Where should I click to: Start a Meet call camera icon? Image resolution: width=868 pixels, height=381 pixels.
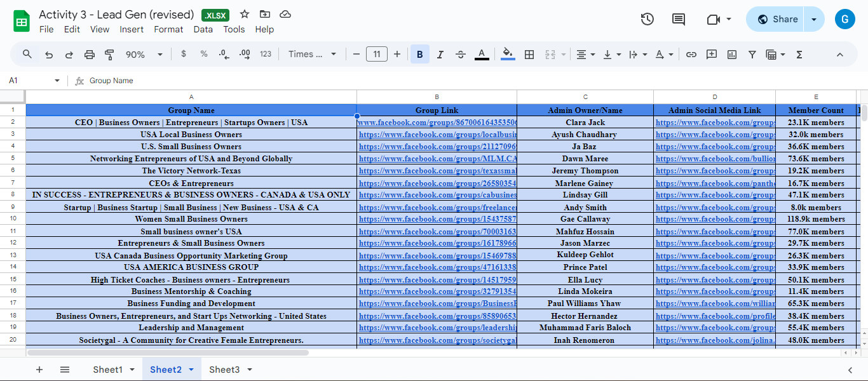click(x=713, y=19)
